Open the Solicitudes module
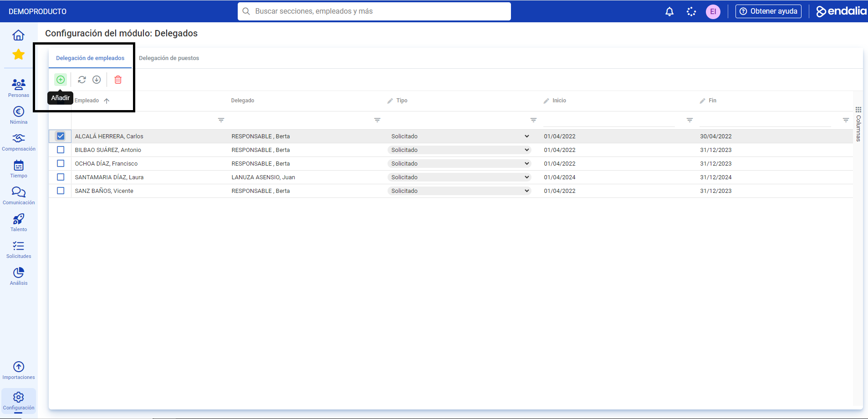This screenshot has height=419, width=868. click(x=19, y=249)
